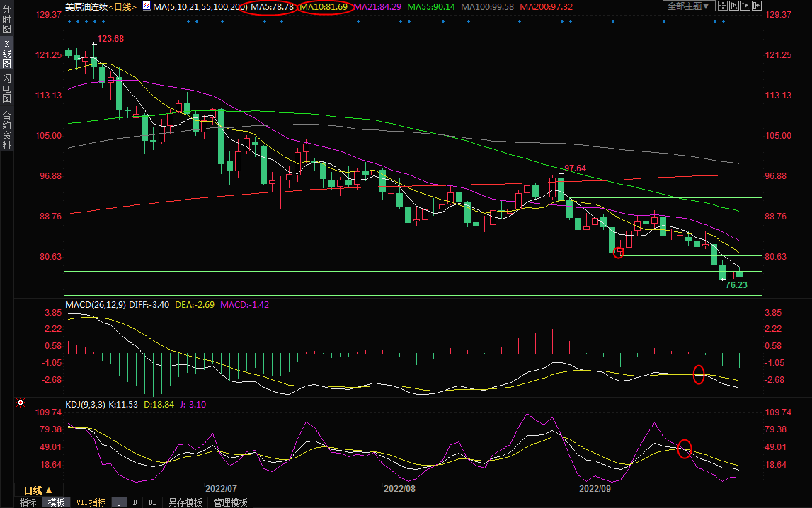
Task: Toggle the B template button
Action: (x=135, y=502)
